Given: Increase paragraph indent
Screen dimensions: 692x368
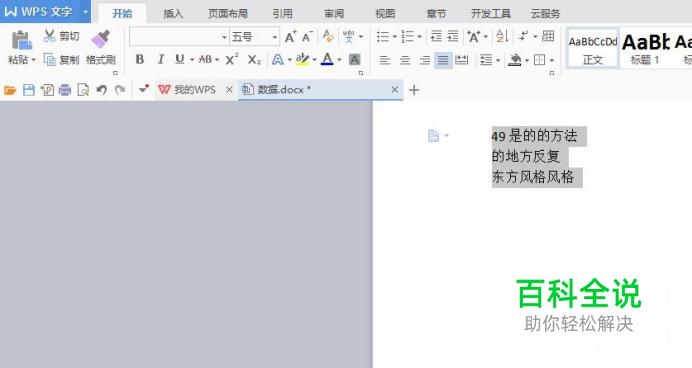Looking at the screenshot, I should 453,36.
